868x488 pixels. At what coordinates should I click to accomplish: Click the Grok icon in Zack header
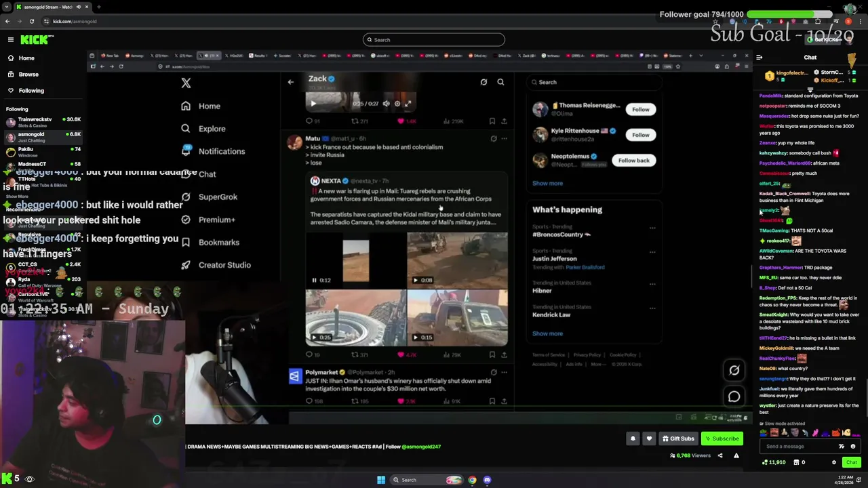click(484, 82)
